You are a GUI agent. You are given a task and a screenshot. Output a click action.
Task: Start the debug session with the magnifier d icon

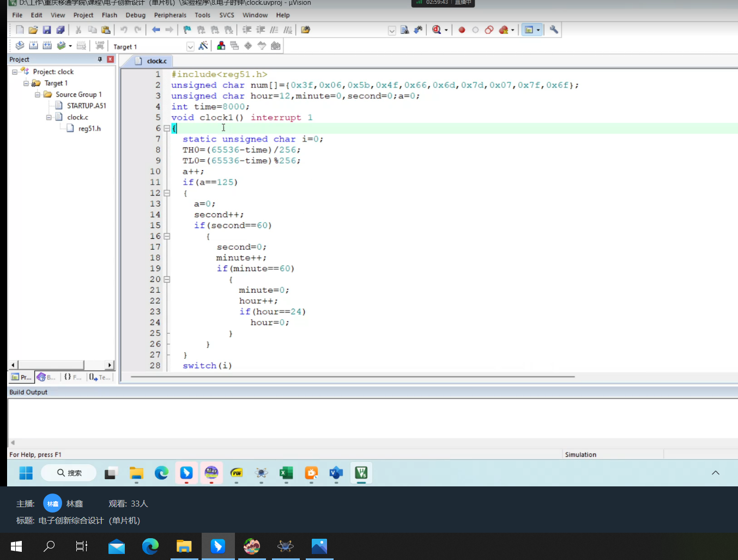coord(437,30)
